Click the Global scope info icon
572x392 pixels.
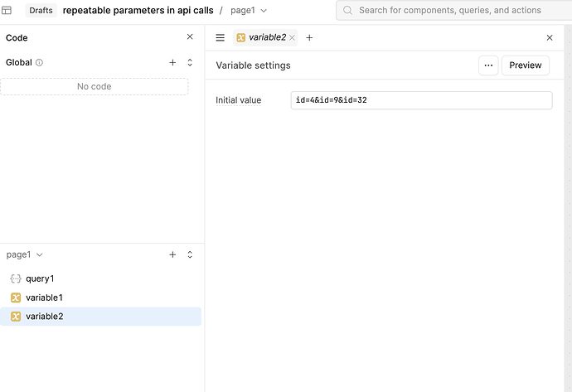click(39, 62)
